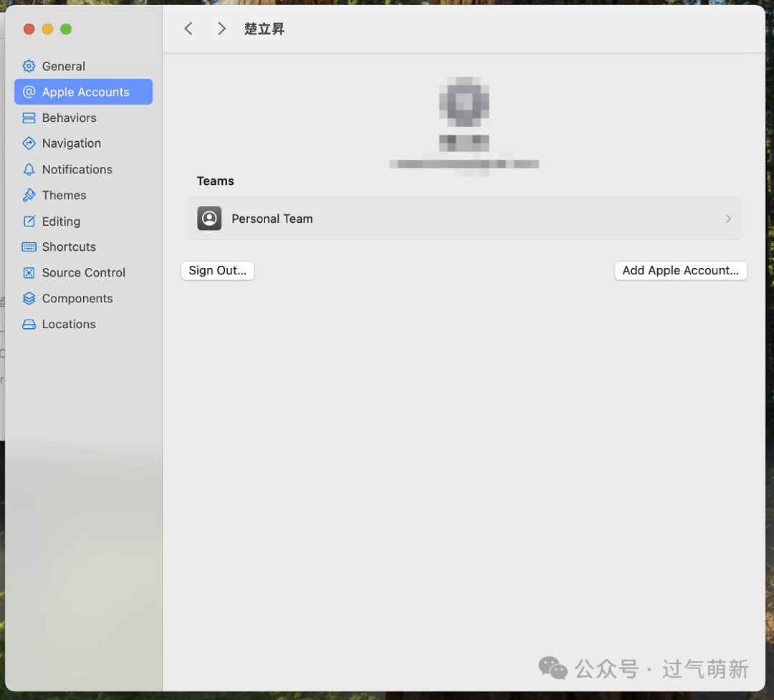Viewport: 774px width, 700px height.
Task: Open the Shortcuts settings pane
Action: (x=83, y=246)
